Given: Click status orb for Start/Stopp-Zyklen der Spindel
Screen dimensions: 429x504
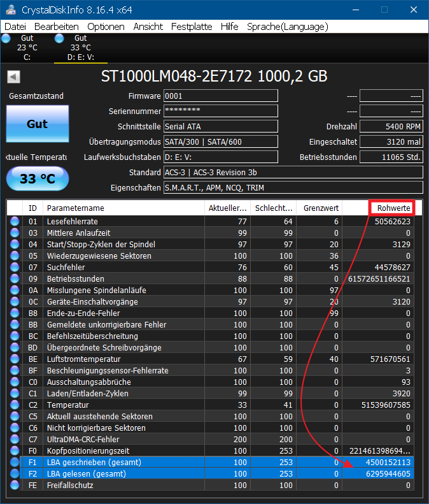Looking at the screenshot, I should tap(15, 244).
